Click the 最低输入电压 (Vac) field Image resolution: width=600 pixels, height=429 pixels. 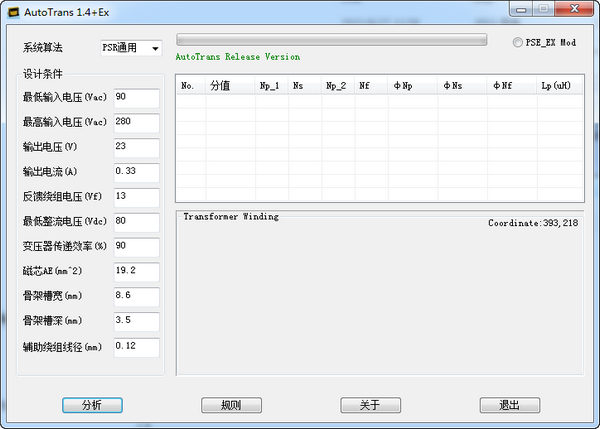pos(137,98)
